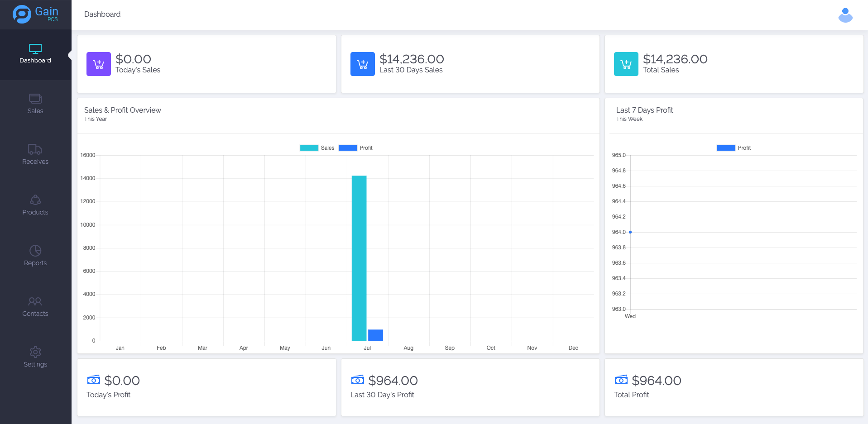Click the Jul axis label
868x424 pixels.
pyautogui.click(x=367, y=348)
